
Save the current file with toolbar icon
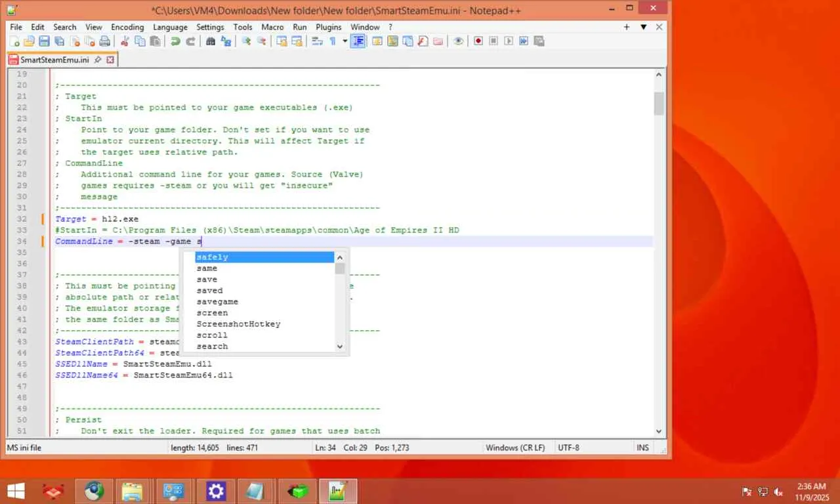coord(44,41)
